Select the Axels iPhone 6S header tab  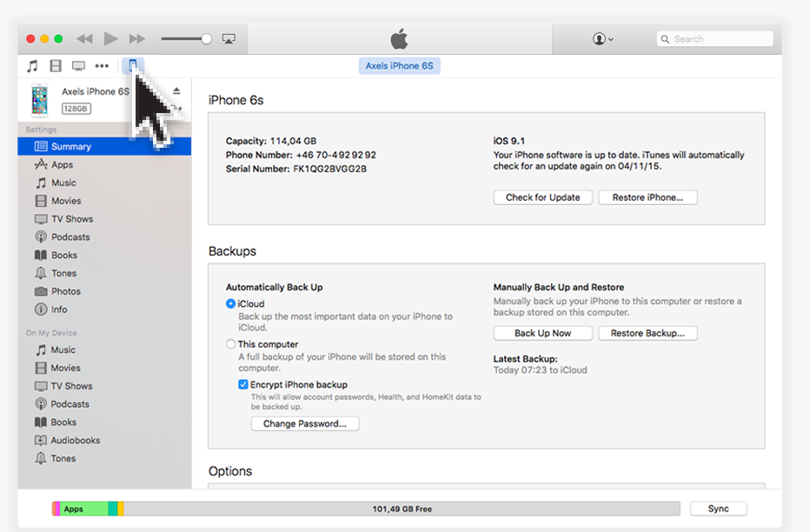[x=399, y=65]
